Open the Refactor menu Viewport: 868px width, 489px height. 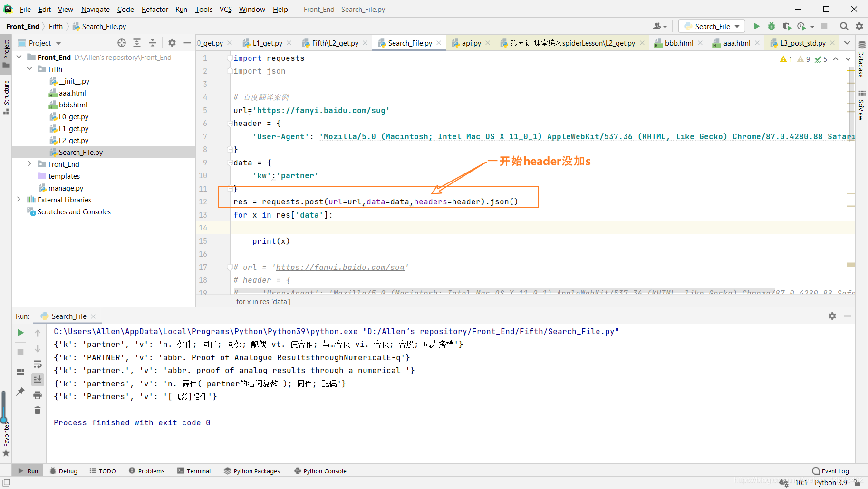[x=154, y=9]
